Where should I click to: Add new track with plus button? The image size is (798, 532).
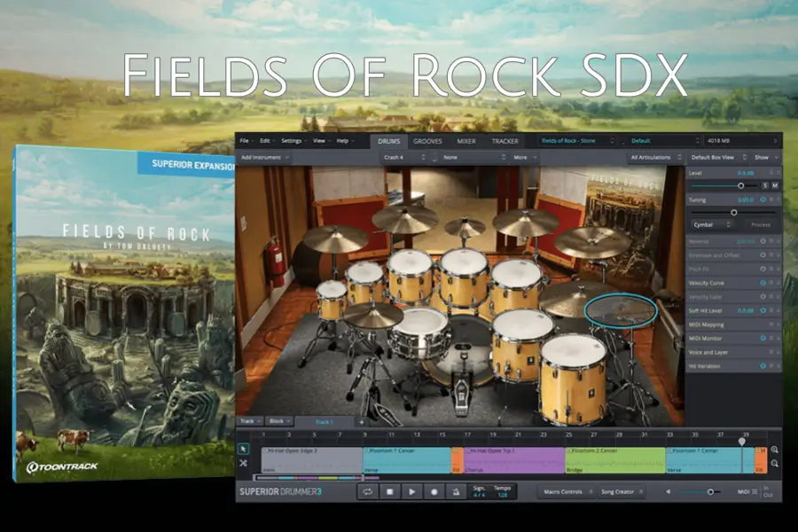coord(362,422)
